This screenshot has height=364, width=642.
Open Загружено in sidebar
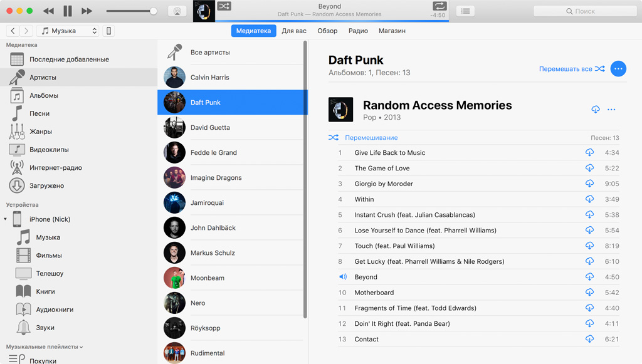coord(78,185)
